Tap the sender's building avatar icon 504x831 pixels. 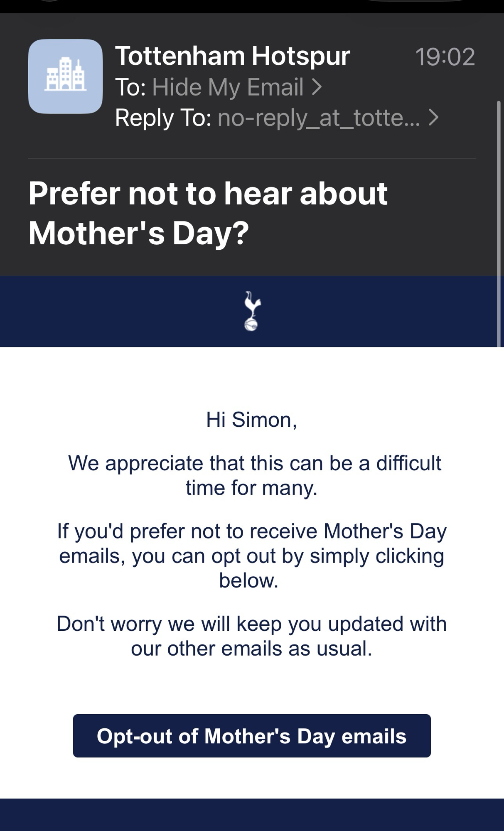[65, 76]
